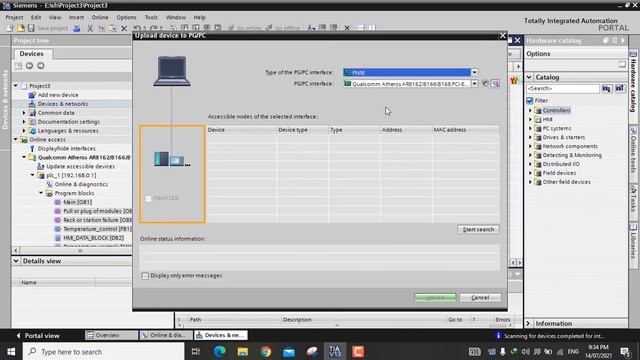Viewport: 640px width, 360px height.
Task: Click the back arrow in Project tree
Action: (29, 66)
